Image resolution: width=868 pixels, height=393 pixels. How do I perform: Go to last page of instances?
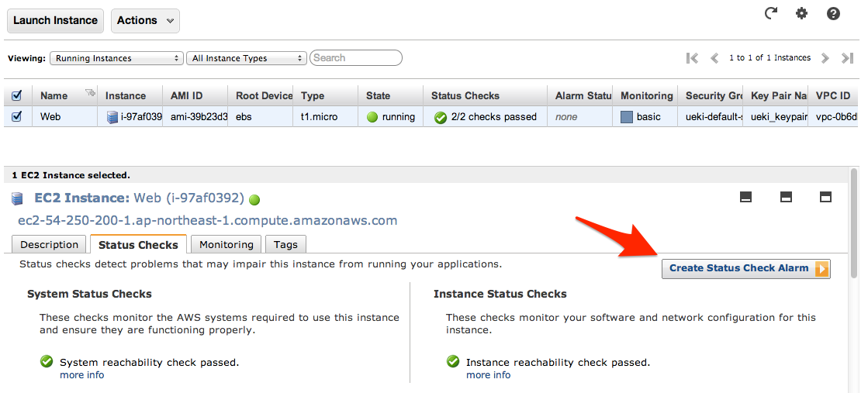click(x=847, y=57)
